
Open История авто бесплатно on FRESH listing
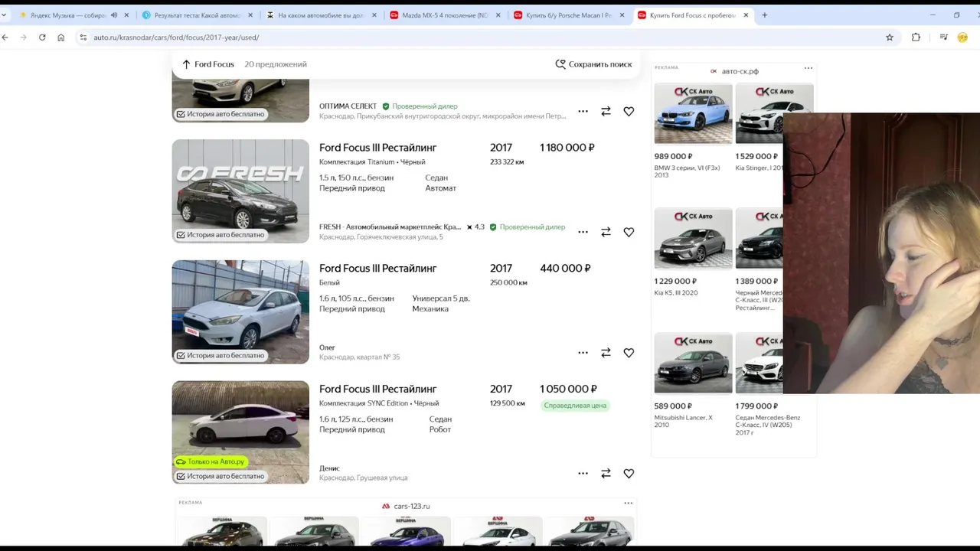click(220, 235)
